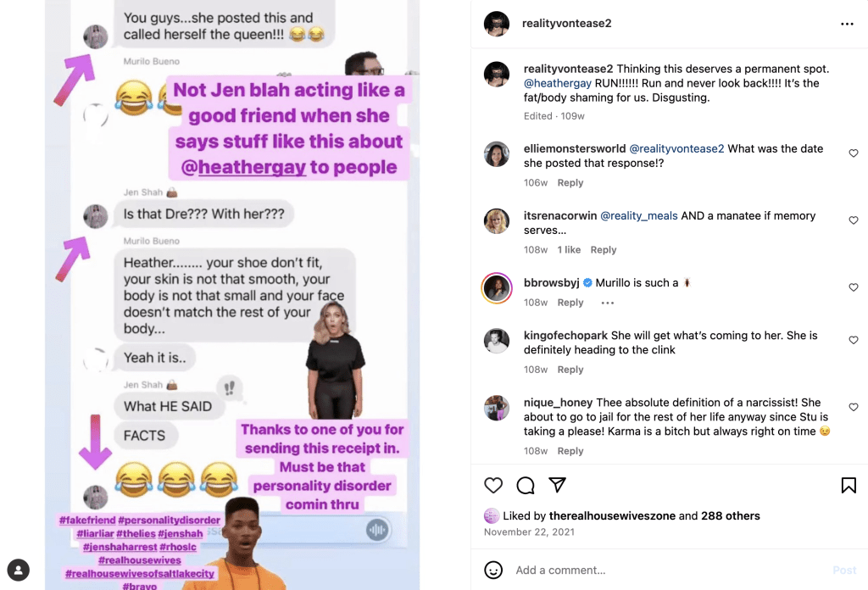This screenshot has width=868, height=590.
Task: Click the Add a comment field
Action: [670, 570]
